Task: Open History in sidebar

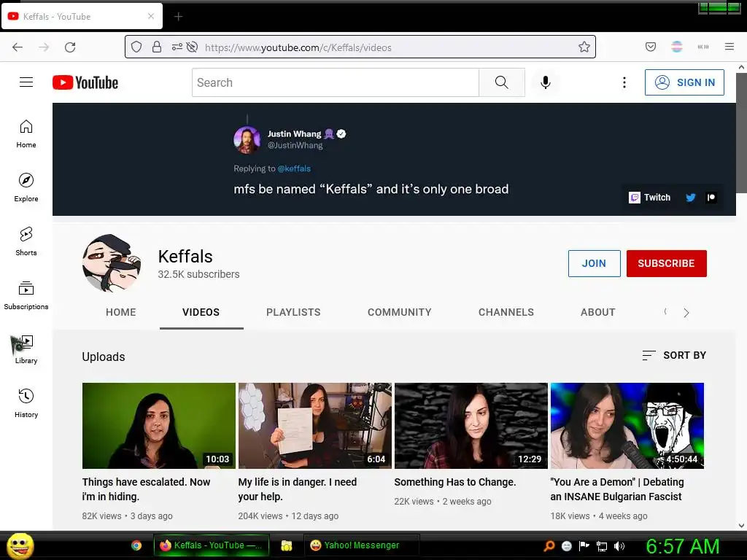Action: [x=26, y=403]
